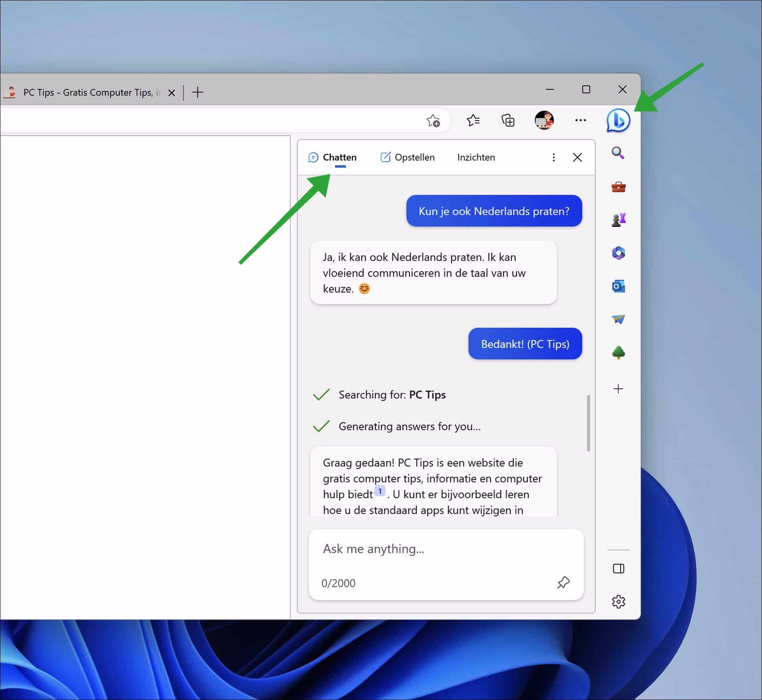Click citation link 1 in the answer
The height and width of the screenshot is (700, 762).
tap(380, 491)
